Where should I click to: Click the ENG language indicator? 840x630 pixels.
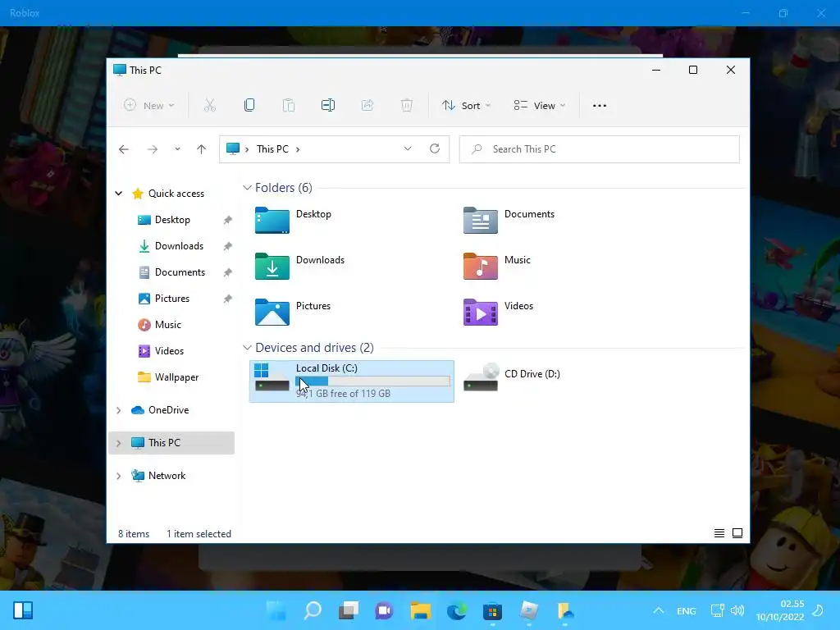pos(687,610)
